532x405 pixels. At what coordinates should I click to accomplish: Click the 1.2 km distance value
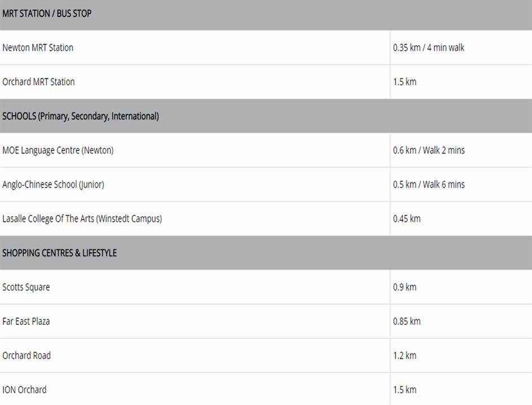405,356
